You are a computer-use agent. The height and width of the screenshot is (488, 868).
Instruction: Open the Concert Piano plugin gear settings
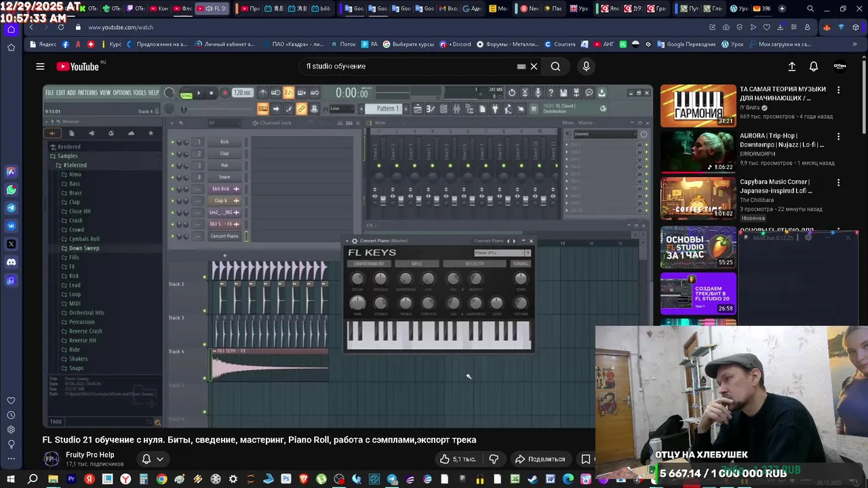point(354,241)
